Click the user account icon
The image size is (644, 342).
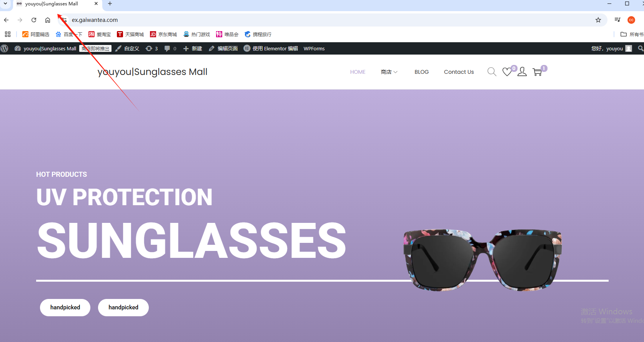pyautogui.click(x=522, y=72)
